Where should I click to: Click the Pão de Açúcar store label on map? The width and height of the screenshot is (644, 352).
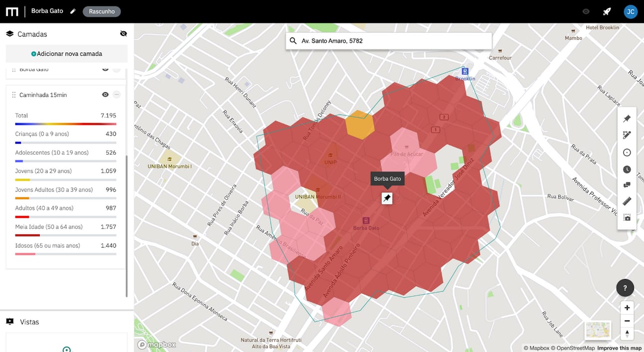[x=407, y=154]
